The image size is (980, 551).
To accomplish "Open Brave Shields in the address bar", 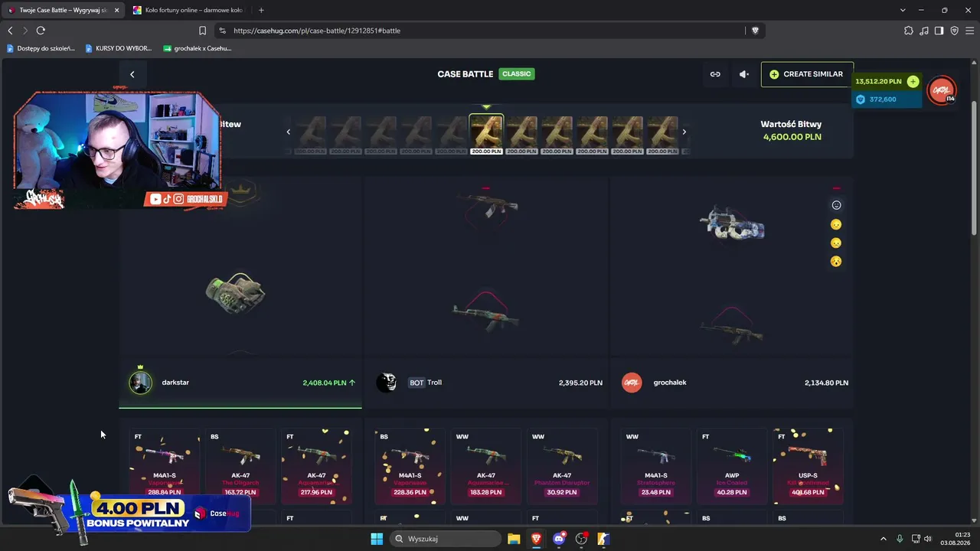I will click(755, 31).
